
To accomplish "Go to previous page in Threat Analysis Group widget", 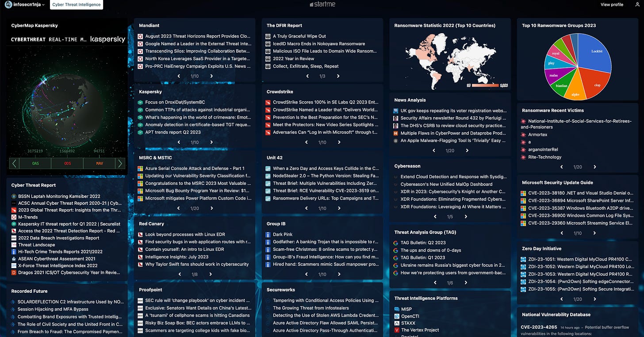I will tap(435, 283).
